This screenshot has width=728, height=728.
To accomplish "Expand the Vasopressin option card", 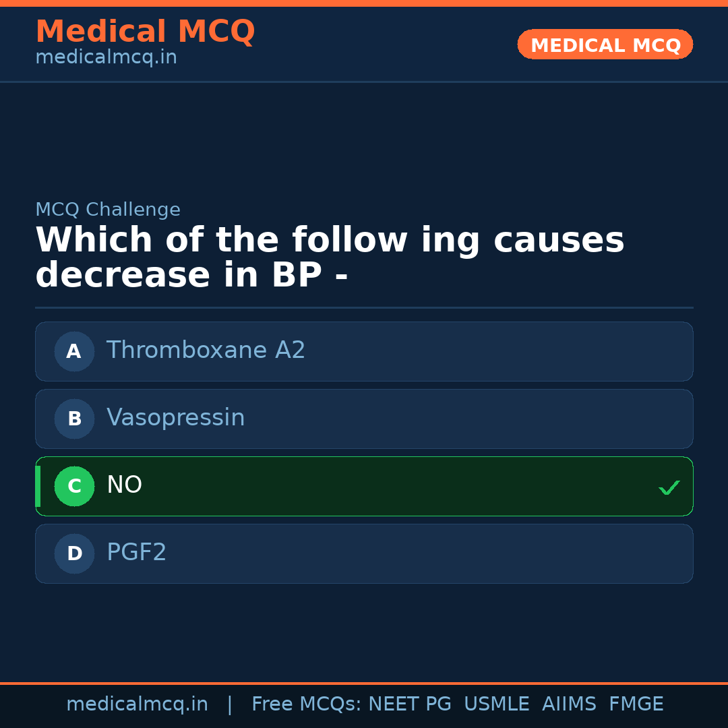I will pos(364,419).
